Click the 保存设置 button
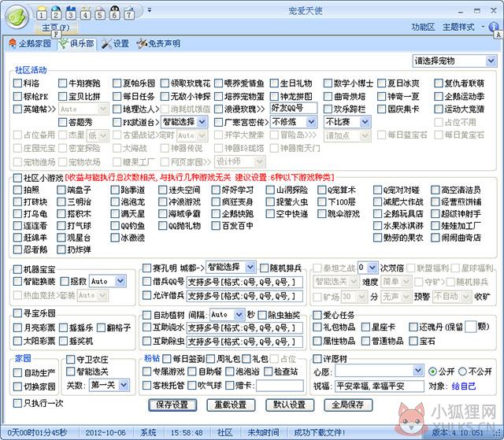 [172, 405]
